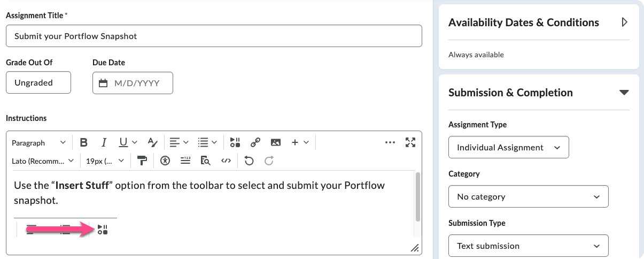Image resolution: width=644 pixels, height=259 pixels.
Task: Open the Text submission type dropdown
Action: (x=529, y=246)
